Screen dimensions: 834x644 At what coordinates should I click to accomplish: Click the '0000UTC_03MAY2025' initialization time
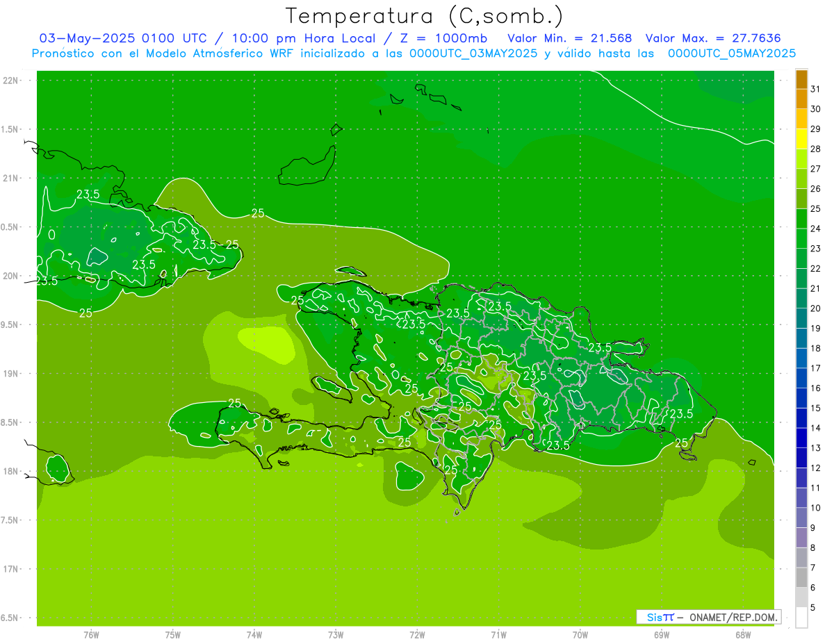point(474,53)
